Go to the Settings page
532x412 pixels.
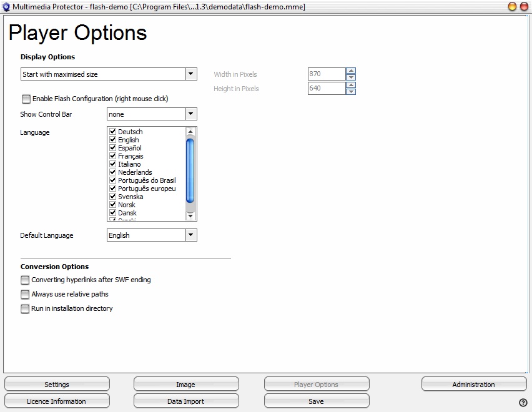tap(57, 385)
